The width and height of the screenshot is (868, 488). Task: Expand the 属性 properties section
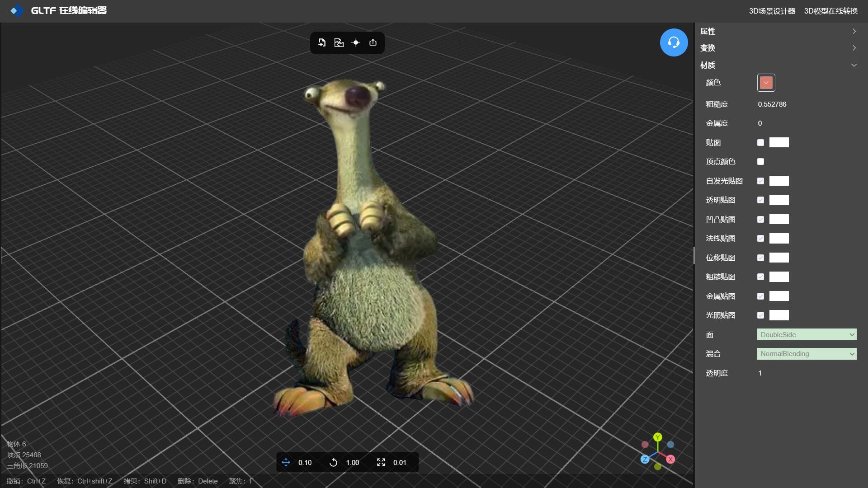pyautogui.click(x=778, y=31)
